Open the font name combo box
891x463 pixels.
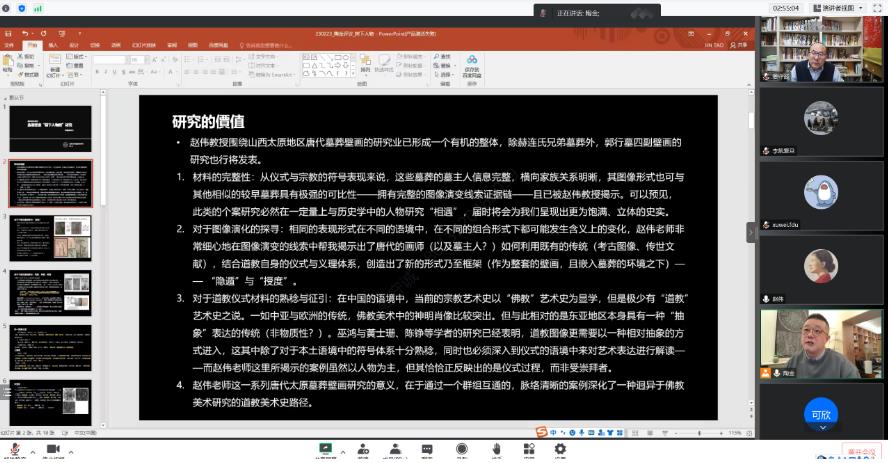110,59
